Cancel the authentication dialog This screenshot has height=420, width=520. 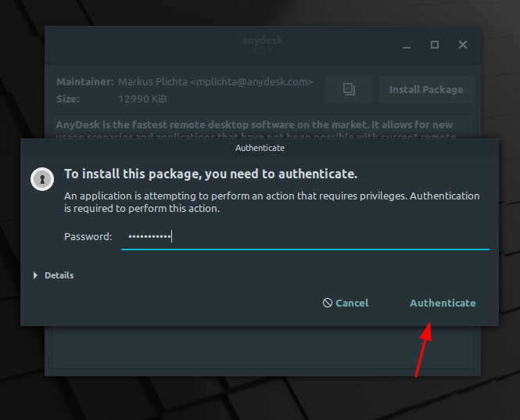click(345, 303)
